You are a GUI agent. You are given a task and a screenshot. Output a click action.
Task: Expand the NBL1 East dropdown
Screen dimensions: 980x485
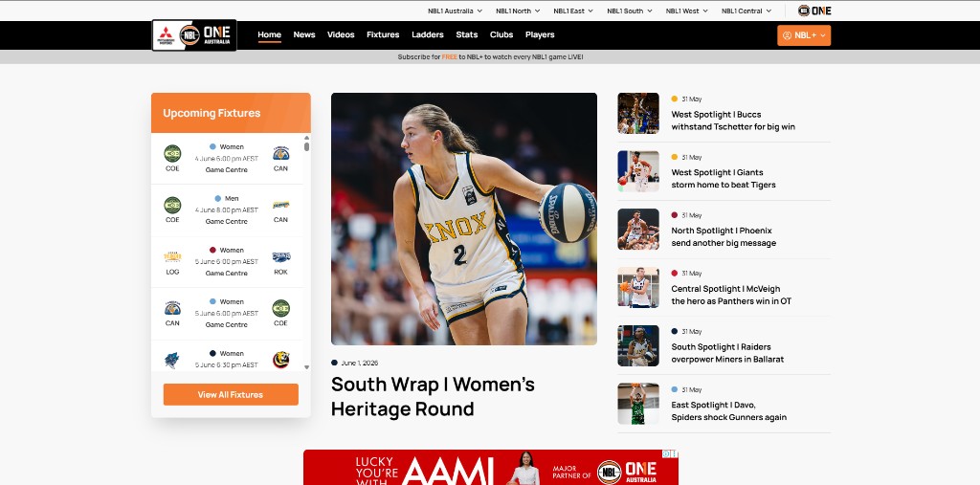pyautogui.click(x=574, y=11)
